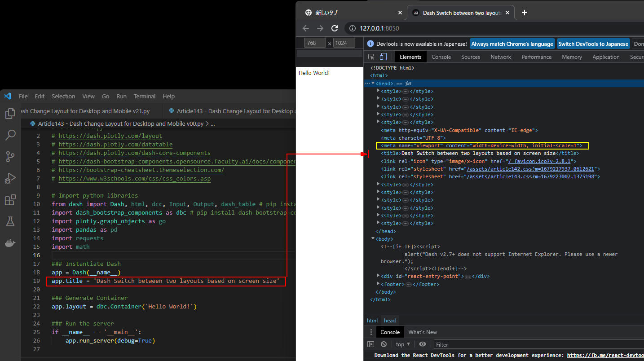Screen dimensions: 644x361
Task: Open the DevTools Sources panel
Action: pyautogui.click(x=470, y=57)
